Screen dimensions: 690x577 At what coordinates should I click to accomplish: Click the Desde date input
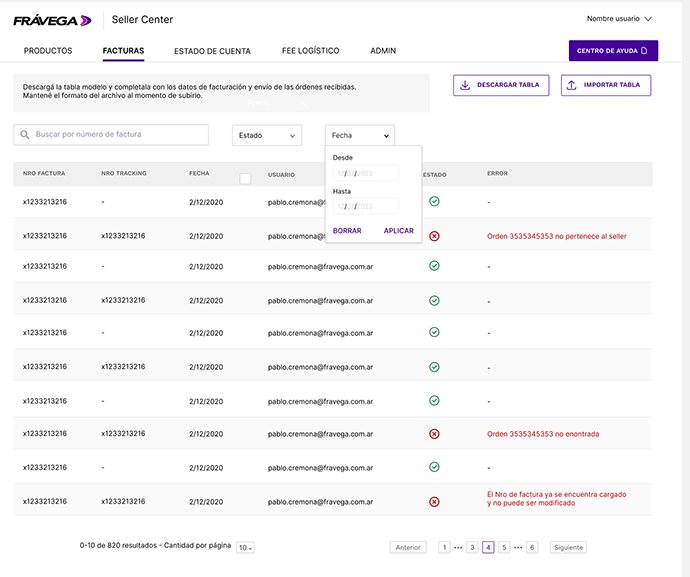tap(366, 173)
